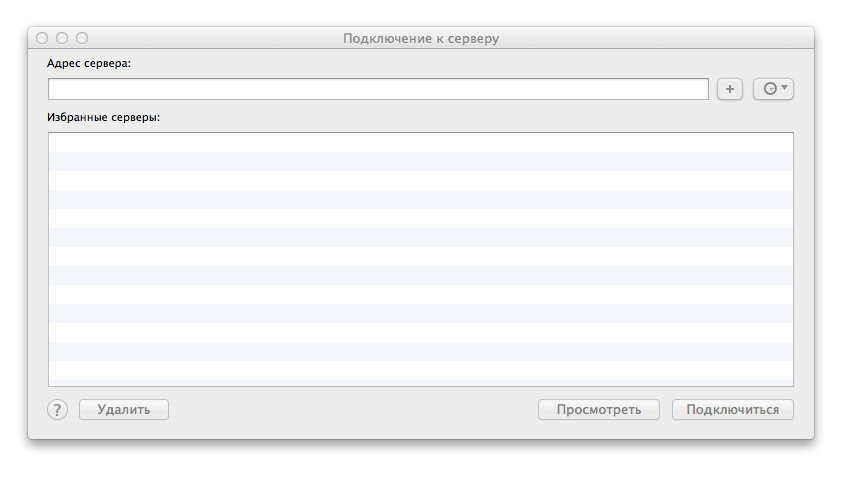
Task: Open the recent servers clock menu
Action: [x=773, y=89]
